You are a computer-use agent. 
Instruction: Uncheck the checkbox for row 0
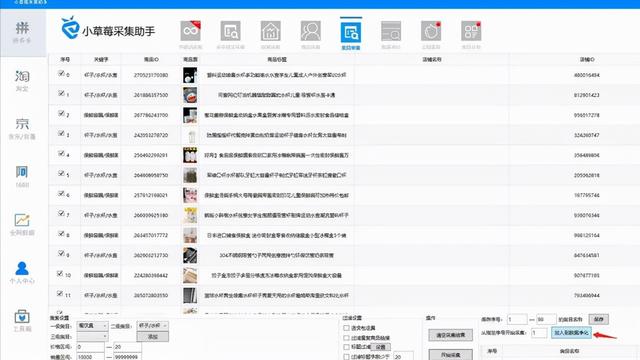[61, 73]
